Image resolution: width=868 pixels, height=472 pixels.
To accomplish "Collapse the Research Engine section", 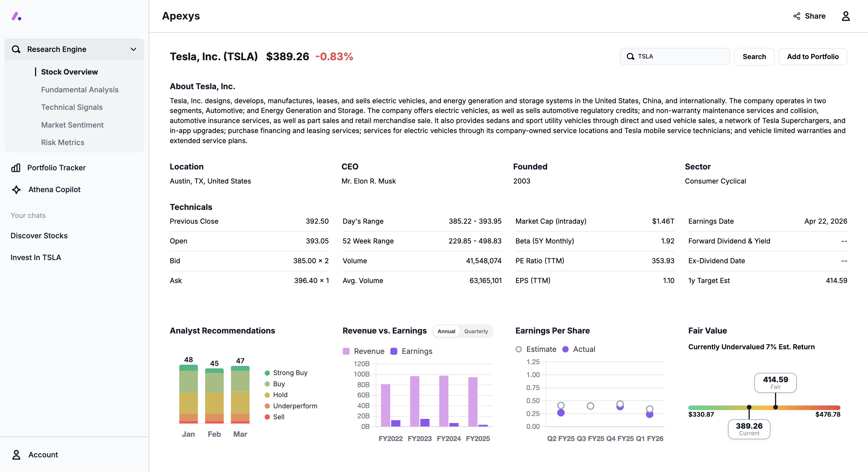I will click(x=133, y=49).
